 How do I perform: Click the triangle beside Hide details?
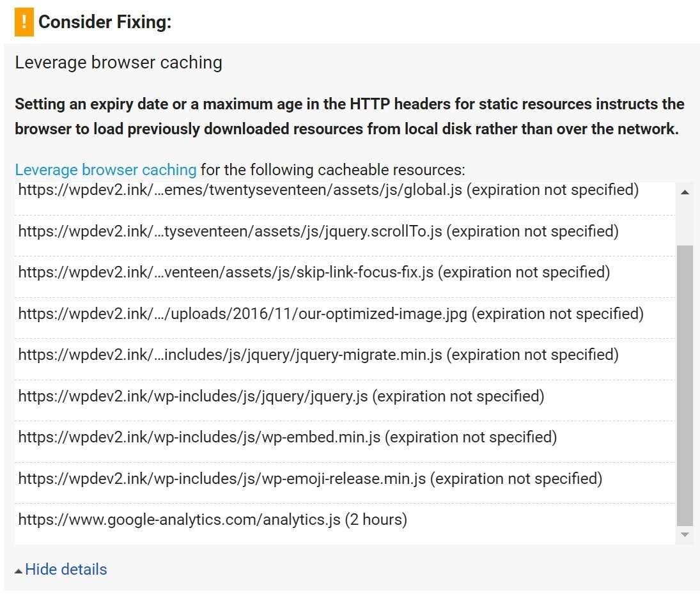click(19, 571)
